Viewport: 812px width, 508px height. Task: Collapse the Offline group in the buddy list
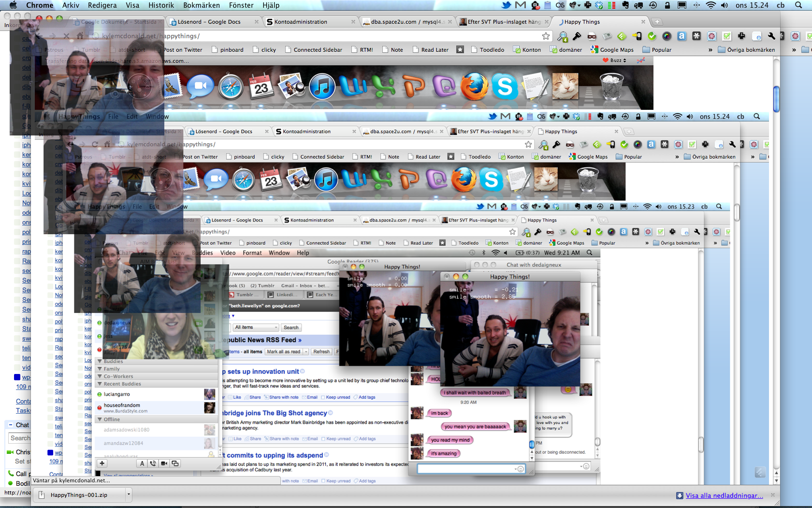[x=100, y=419]
